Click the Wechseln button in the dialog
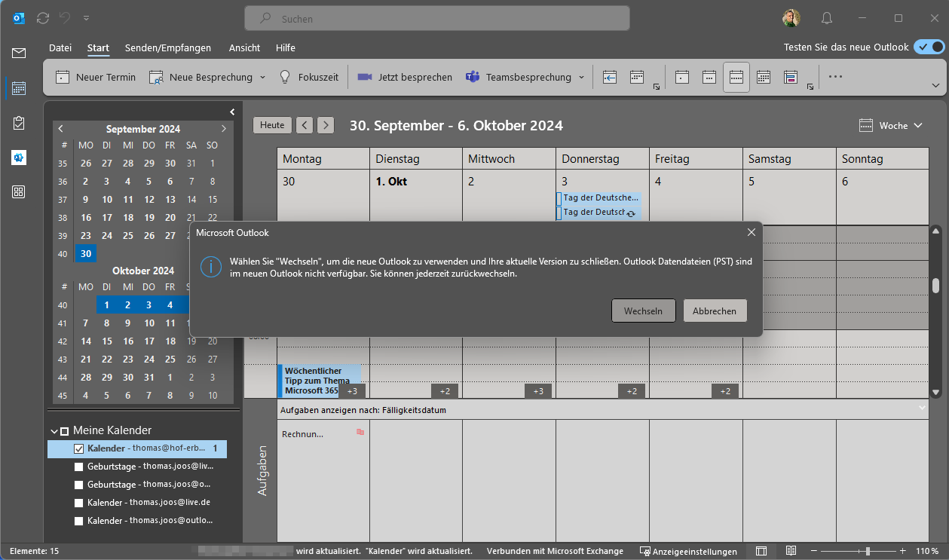Screen dimensions: 949x560 coord(643,311)
